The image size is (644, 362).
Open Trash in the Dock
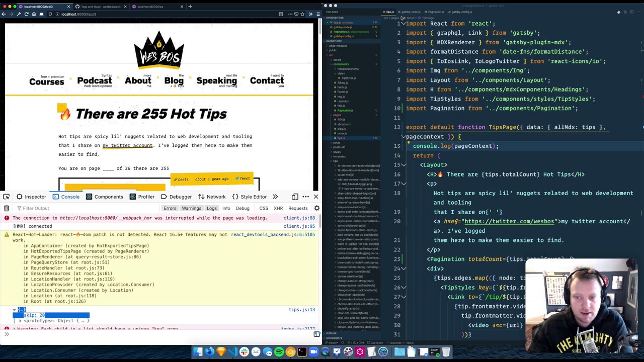(x=446, y=352)
